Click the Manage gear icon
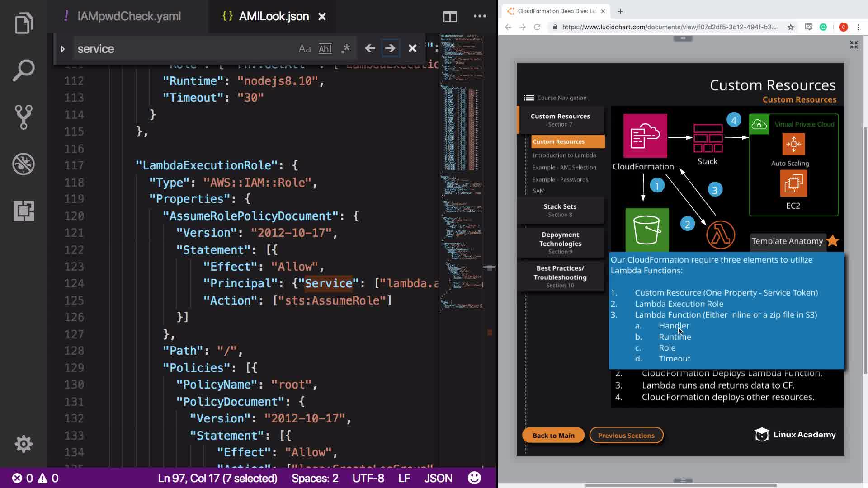Image resolution: width=868 pixels, height=488 pixels. click(x=24, y=444)
